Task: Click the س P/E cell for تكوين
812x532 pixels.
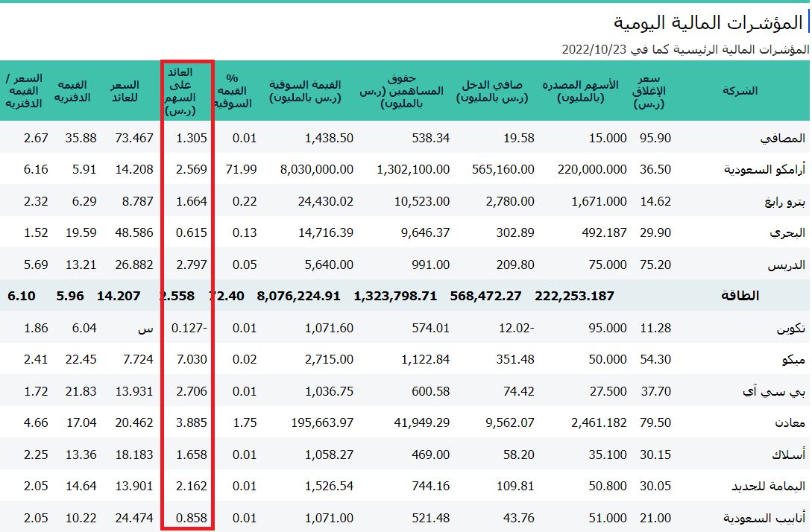Action: [x=146, y=329]
